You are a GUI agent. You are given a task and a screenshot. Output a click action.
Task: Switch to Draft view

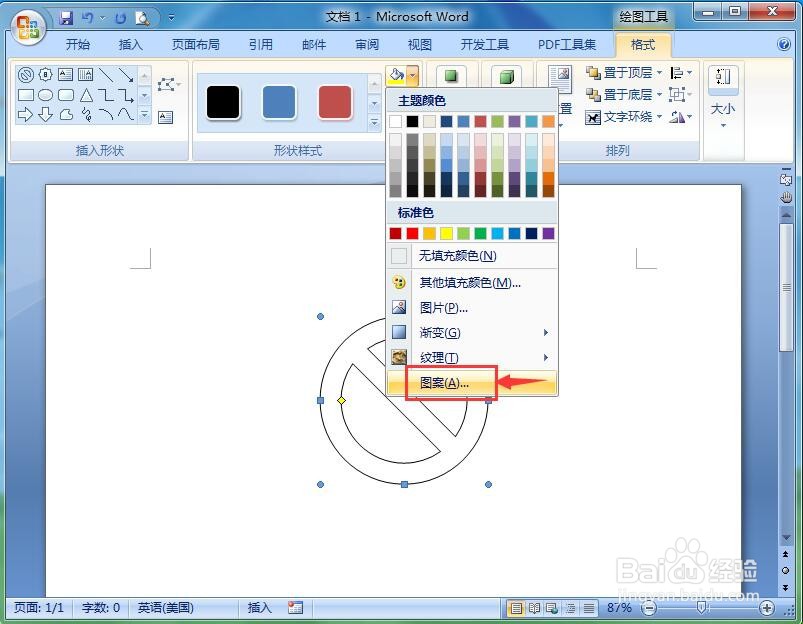589,608
